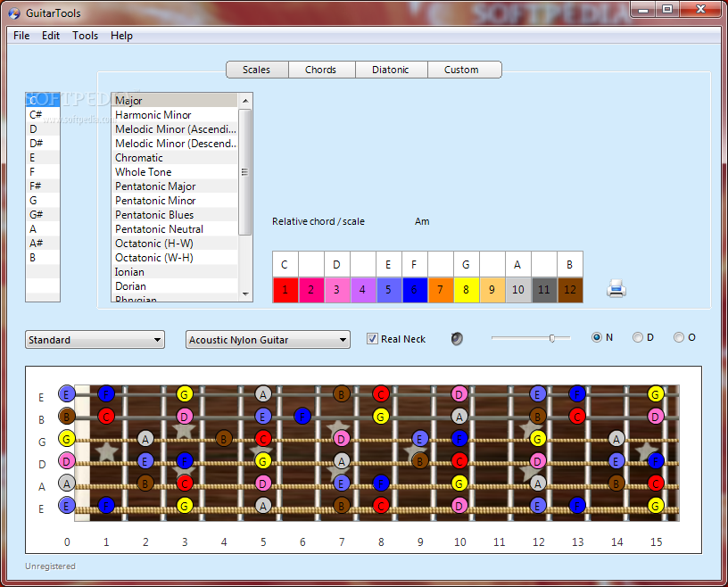Image resolution: width=728 pixels, height=587 pixels.
Task: Click the light orange swatch numbered 9
Action: 492,290
